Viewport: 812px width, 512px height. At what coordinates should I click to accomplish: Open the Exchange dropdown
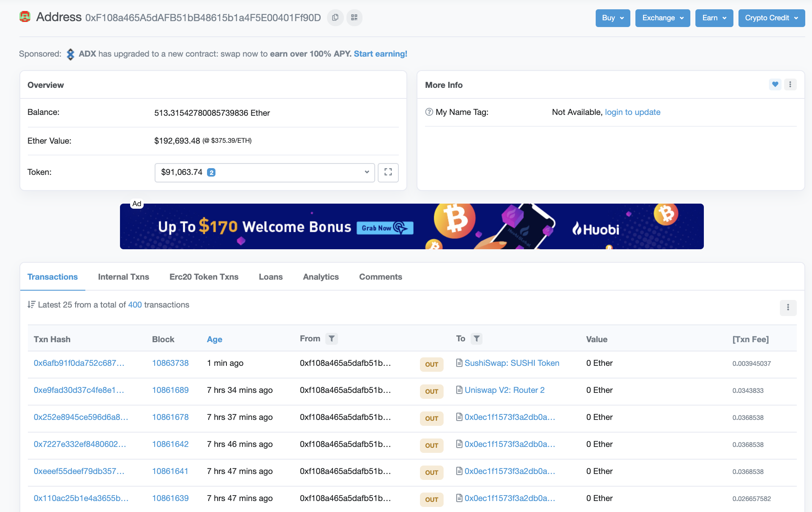coord(662,18)
